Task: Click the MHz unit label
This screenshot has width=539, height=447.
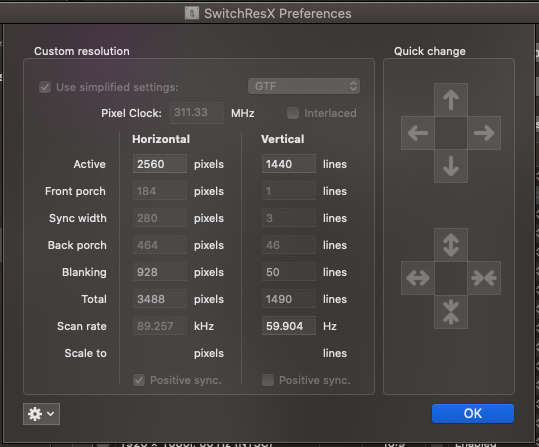Action: (x=243, y=113)
